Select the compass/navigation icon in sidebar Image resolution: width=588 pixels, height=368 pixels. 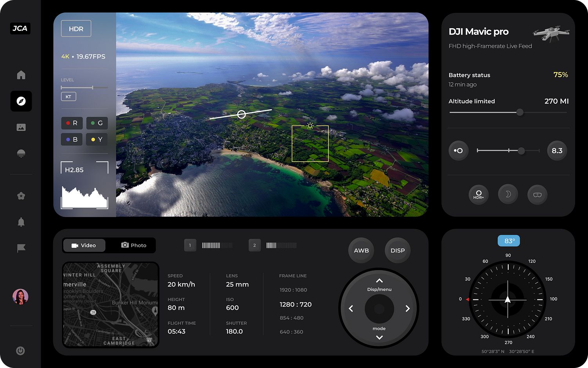pyautogui.click(x=21, y=101)
